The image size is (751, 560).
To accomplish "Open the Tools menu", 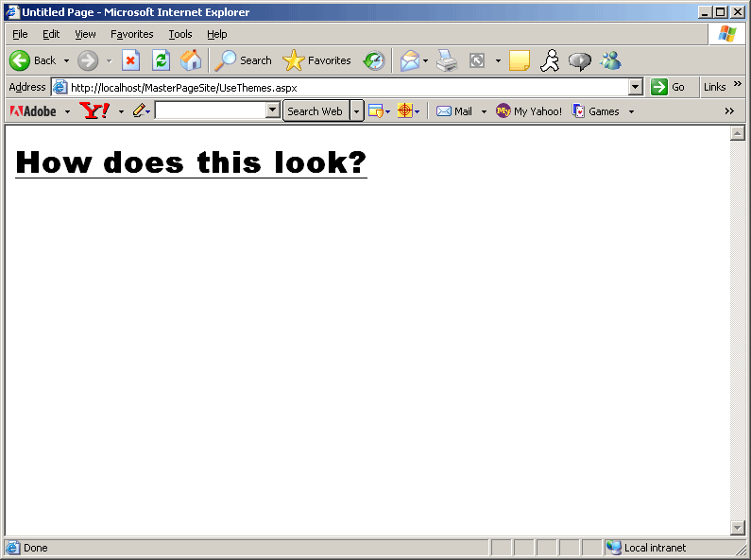I will [179, 34].
